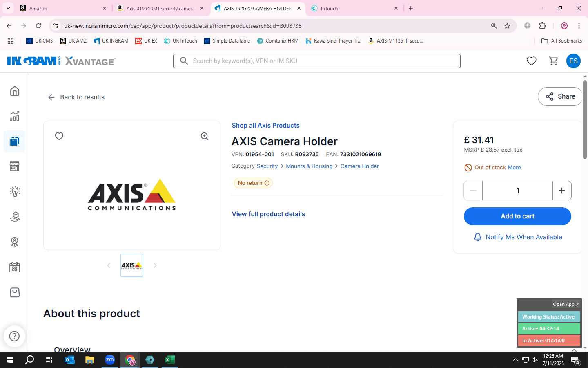Open UK CMS bookmark
Screen dimensions: 588x368
click(39, 41)
